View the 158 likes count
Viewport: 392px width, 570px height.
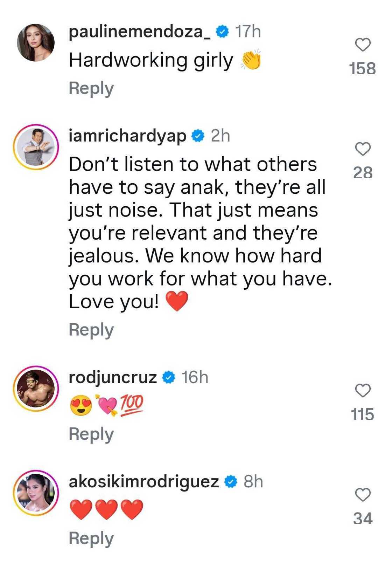pyautogui.click(x=363, y=68)
